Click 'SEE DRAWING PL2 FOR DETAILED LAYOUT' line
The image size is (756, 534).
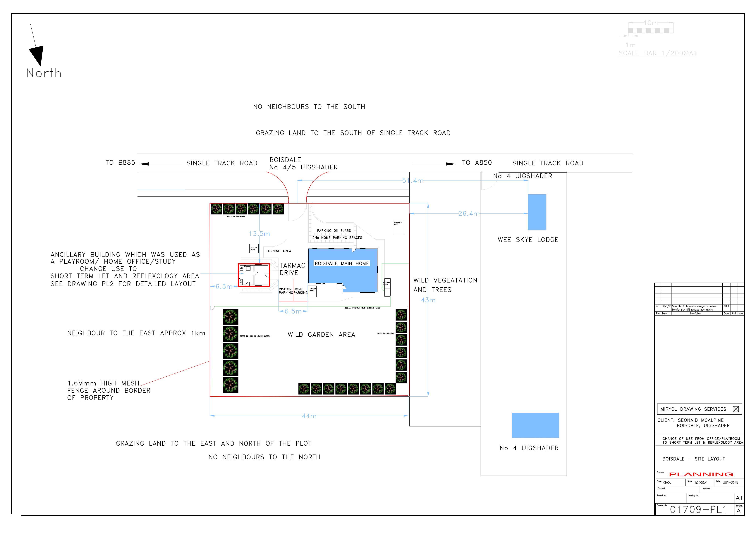click(123, 284)
